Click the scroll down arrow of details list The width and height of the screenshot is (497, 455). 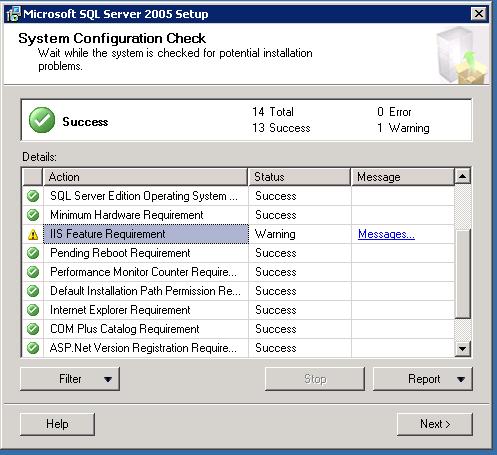coord(463,349)
